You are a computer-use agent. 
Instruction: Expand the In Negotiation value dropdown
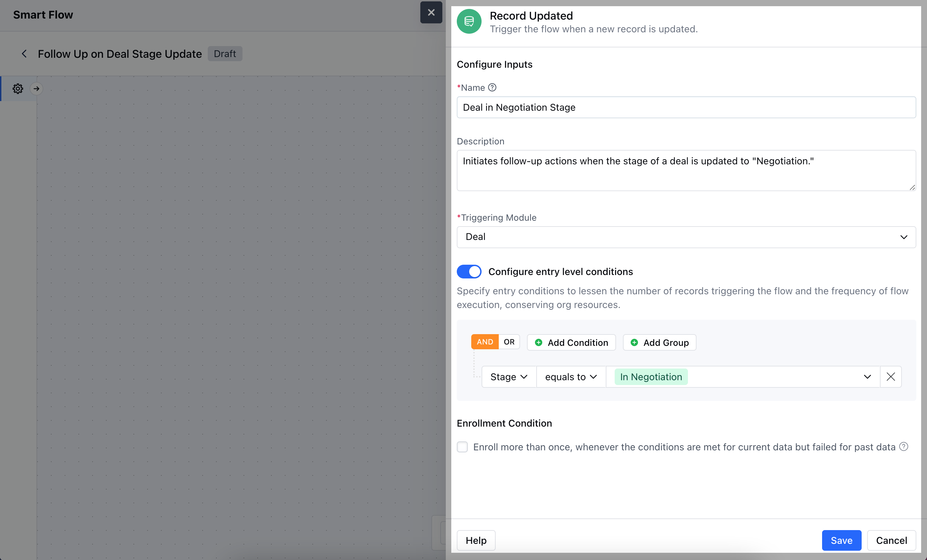[867, 377]
